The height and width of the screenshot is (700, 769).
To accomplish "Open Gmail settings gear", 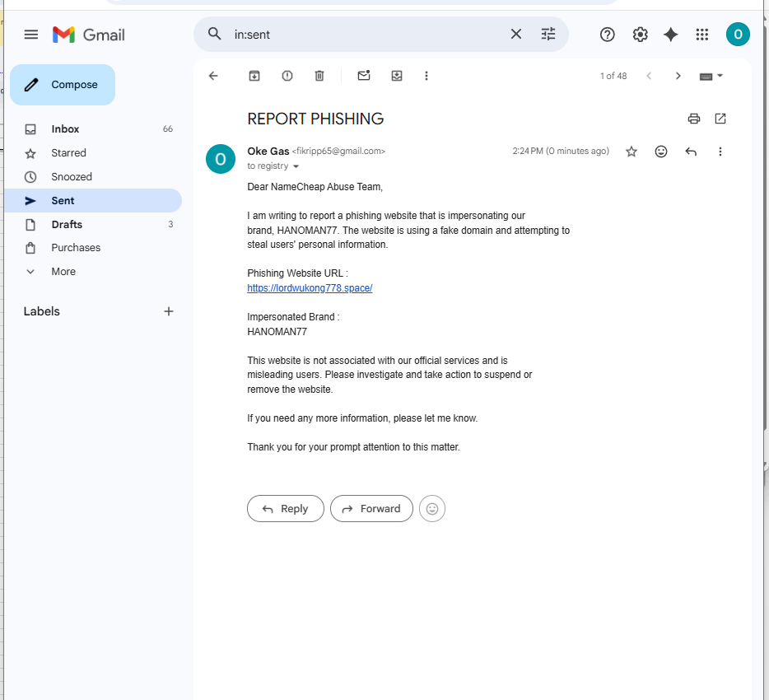I will (640, 35).
